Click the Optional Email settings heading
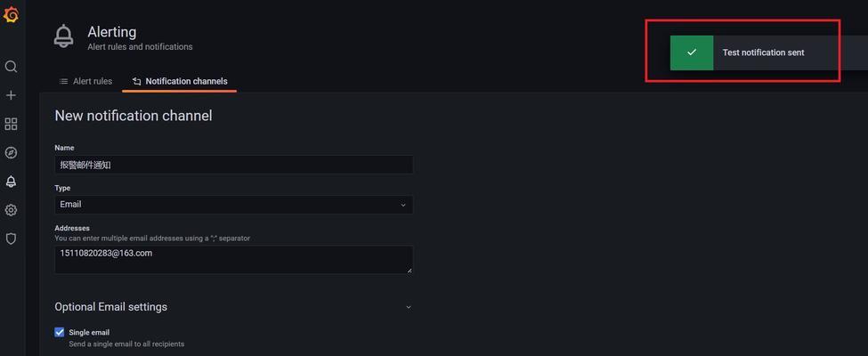 110,307
